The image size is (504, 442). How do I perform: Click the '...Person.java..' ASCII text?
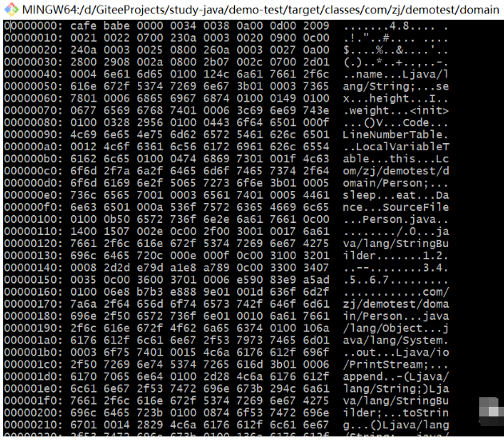pyautogui.click(x=395, y=219)
